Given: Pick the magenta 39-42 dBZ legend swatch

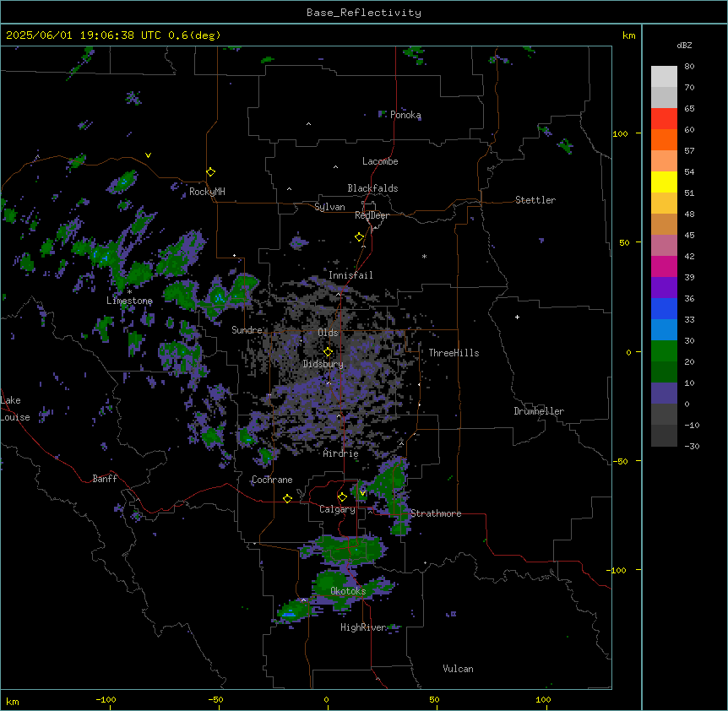Looking at the screenshot, I should pos(664,266).
